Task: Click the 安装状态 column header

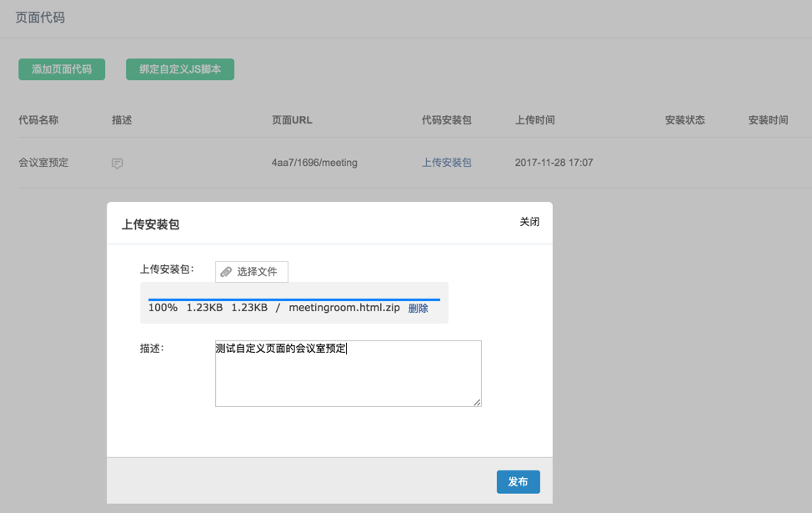Action: 684,120
